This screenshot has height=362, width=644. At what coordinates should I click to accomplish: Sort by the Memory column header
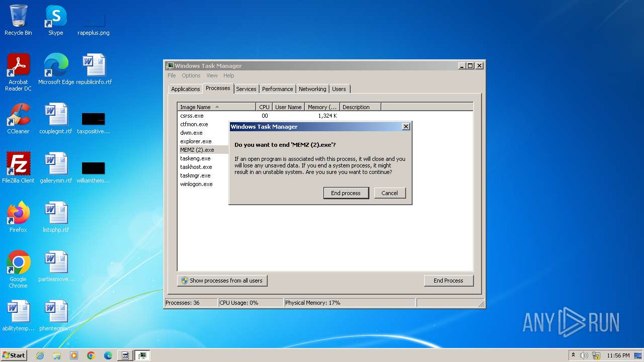[x=322, y=107]
